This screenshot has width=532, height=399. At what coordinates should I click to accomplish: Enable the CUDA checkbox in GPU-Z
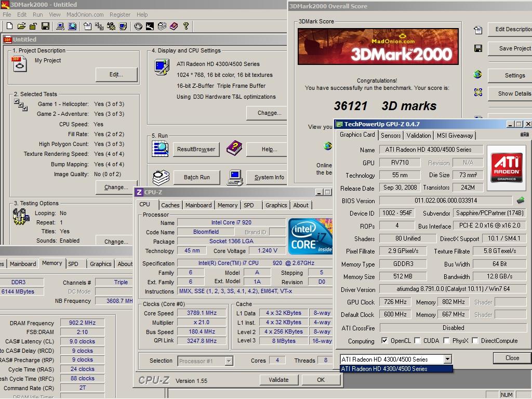pyautogui.click(x=417, y=340)
